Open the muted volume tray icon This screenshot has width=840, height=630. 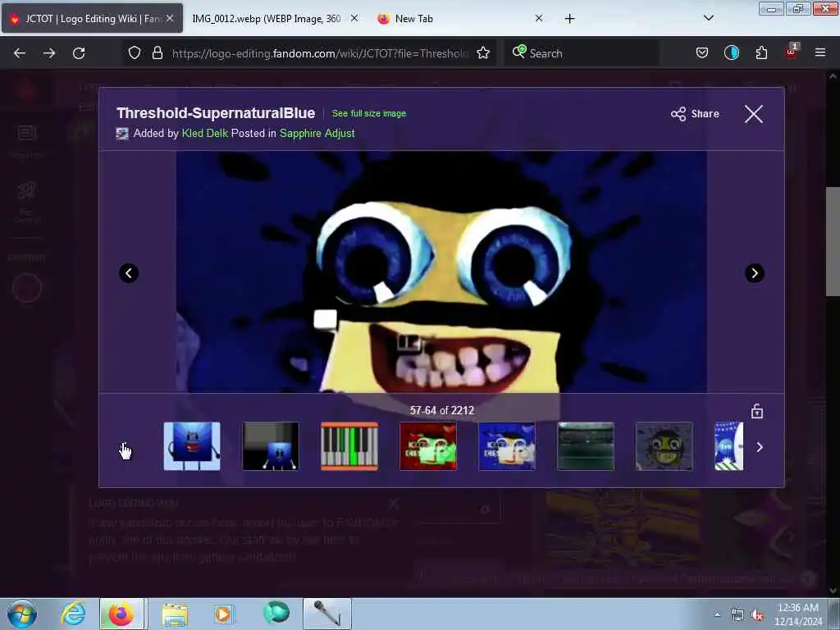click(x=757, y=615)
